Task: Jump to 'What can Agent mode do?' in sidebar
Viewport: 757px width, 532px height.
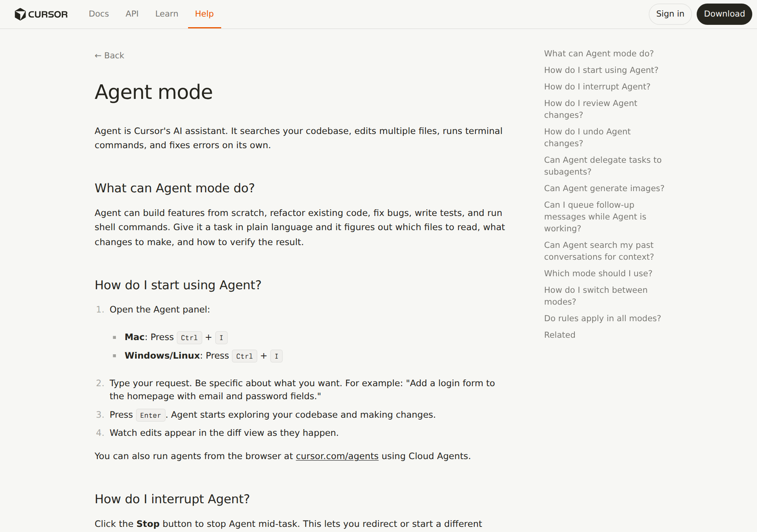Action: click(599, 54)
